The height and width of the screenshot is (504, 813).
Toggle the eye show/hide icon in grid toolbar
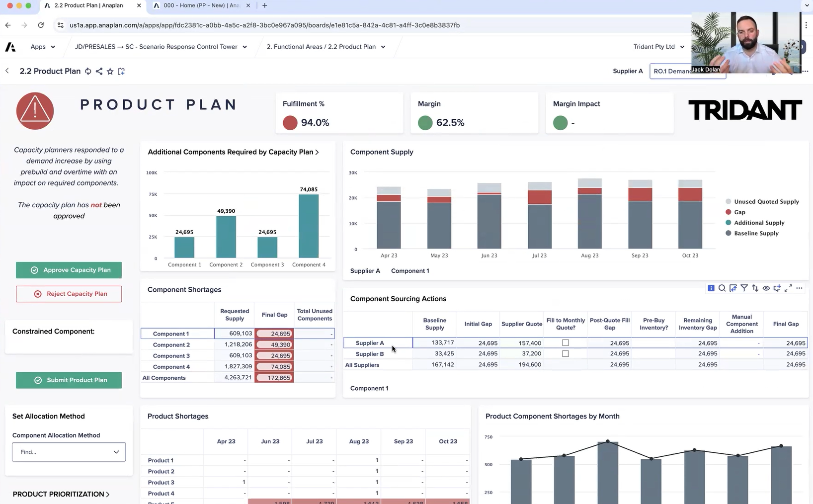pos(766,288)
